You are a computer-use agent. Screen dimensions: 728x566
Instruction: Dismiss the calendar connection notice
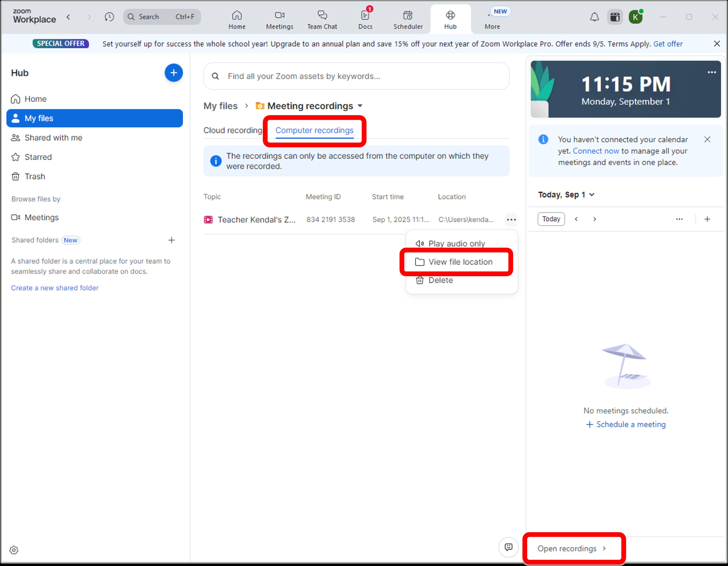[x=707, y=139]
